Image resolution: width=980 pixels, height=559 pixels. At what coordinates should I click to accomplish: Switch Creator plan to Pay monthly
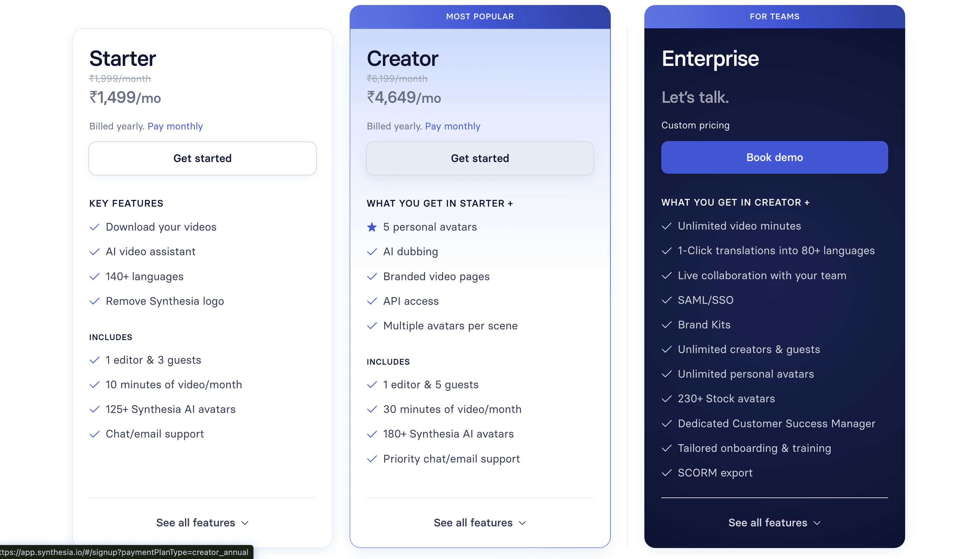[x=452, y=126]
